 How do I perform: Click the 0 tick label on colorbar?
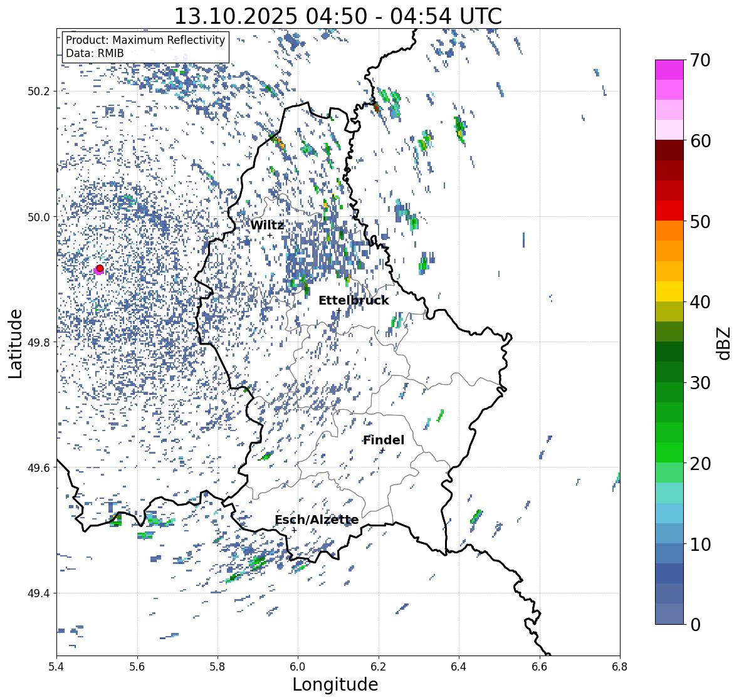tap(695, 625)
